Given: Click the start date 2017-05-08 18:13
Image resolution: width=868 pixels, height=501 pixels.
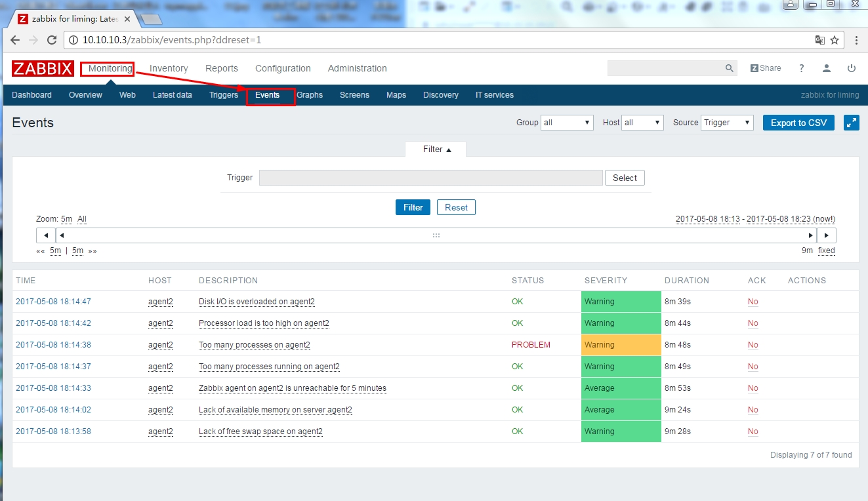Looking at the screenshot, I should coord(708,219).
